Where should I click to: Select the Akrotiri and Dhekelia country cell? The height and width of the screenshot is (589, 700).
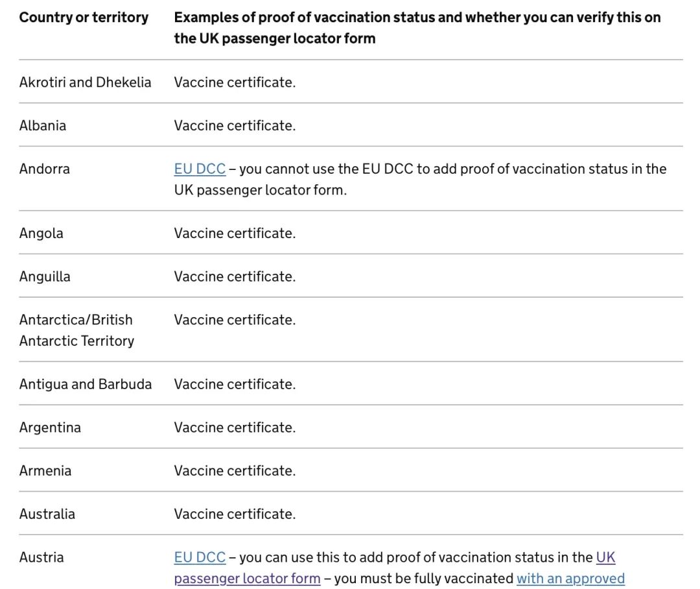point(86,82)
